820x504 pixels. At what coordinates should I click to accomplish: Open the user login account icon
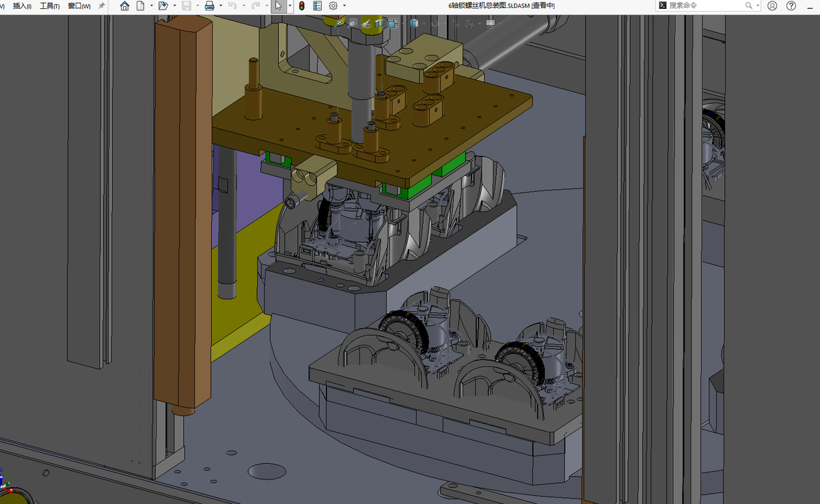772,5
